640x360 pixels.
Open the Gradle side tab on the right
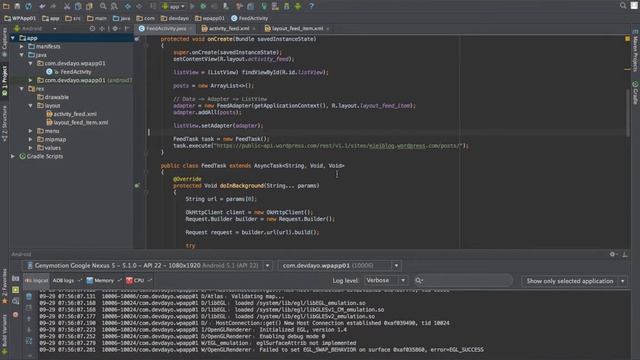point(635,93)
